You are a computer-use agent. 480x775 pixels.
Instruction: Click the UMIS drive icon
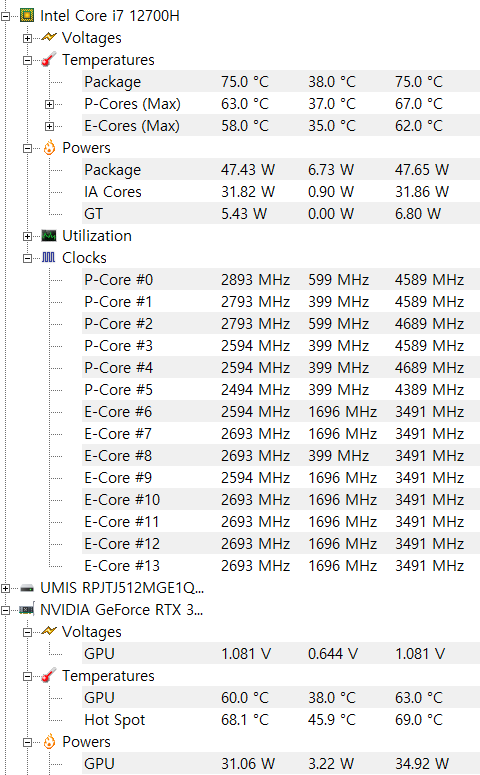[27, 588]
